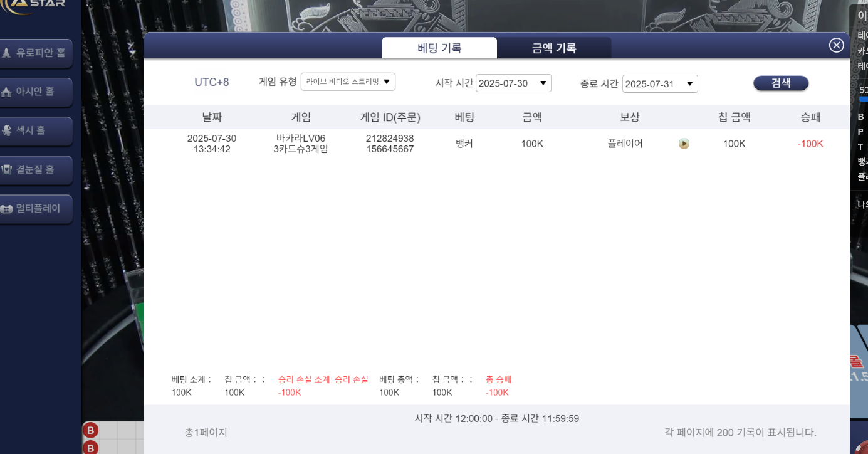The height and width of the screenshot is (454, 868).
Task: Click the red B roadmap bead
Action: click(x=90, y=430)
